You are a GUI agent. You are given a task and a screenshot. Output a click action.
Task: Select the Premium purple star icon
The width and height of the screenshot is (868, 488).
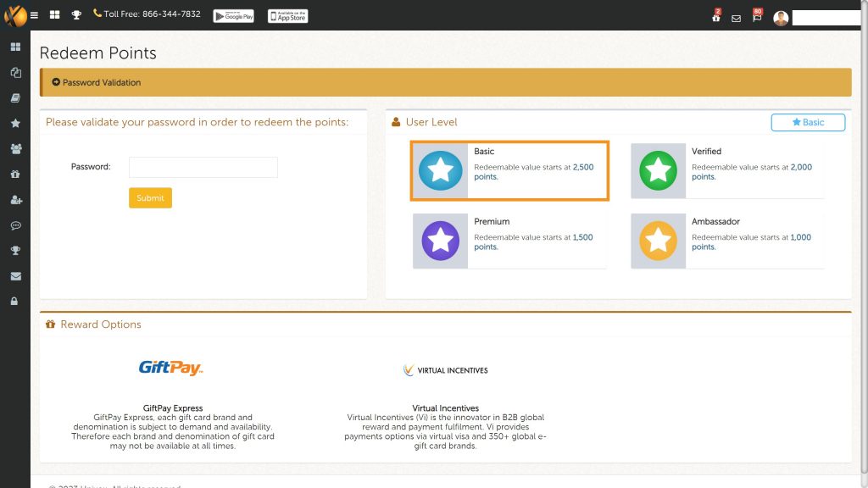pos(440,241)
